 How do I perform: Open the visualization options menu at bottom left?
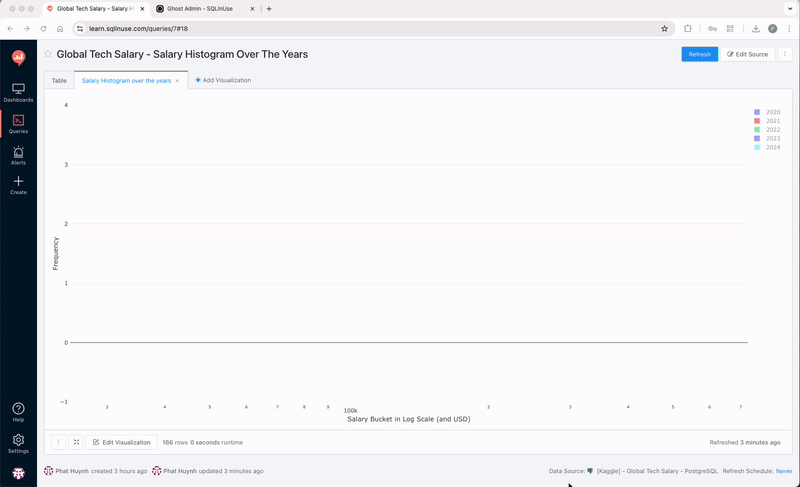coord(59,442)
